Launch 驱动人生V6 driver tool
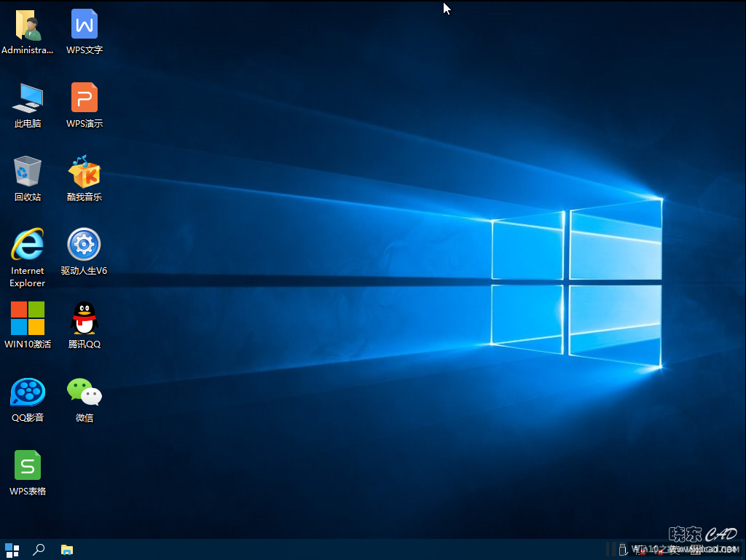This screenshot has height=560, width=746. [x=85, y=245]
